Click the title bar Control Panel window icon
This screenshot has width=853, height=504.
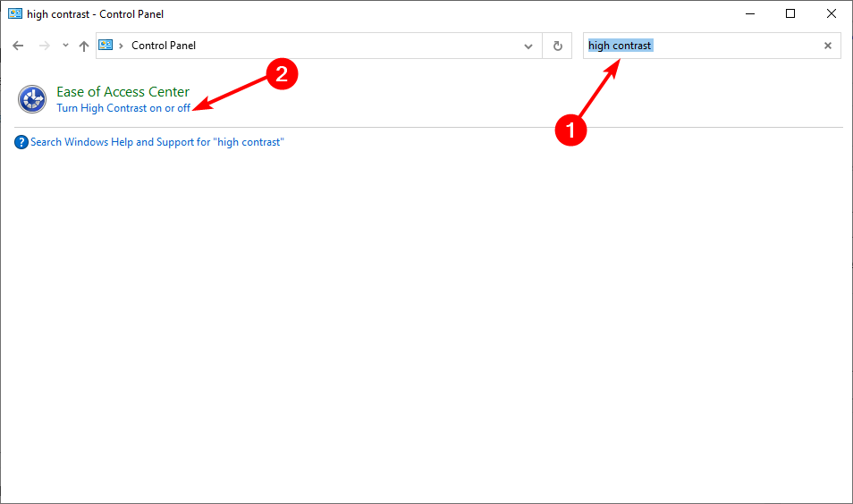click(x=15, y=13)
